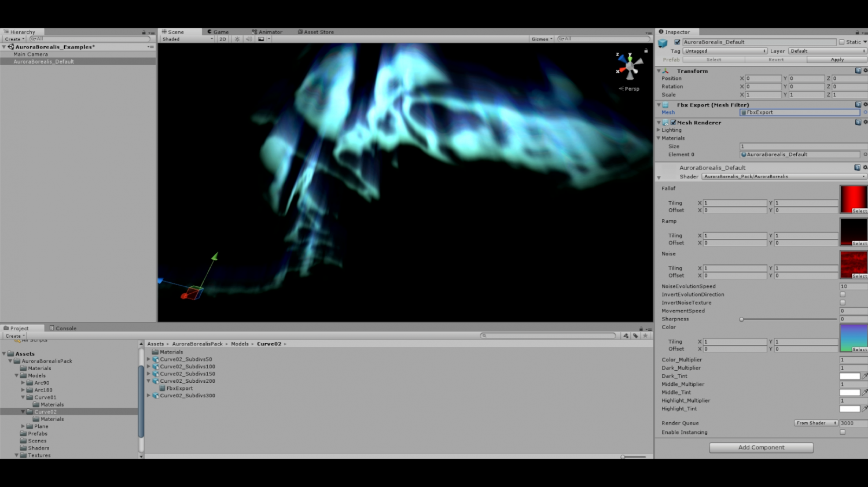Click Element 0 object picker circle
The image size is (868, 487).
tap(865, 154)
